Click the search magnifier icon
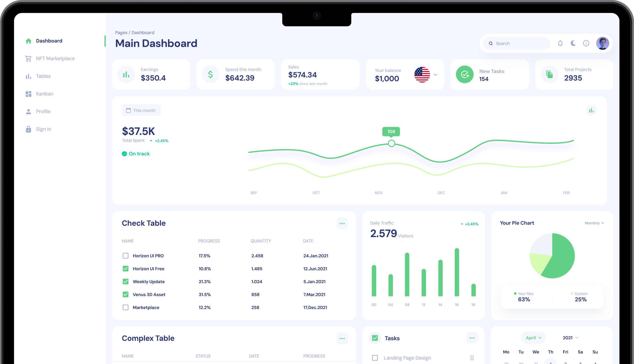Viewport: 634px width, 364px height. pyautogui.click(x=491, y=44)
